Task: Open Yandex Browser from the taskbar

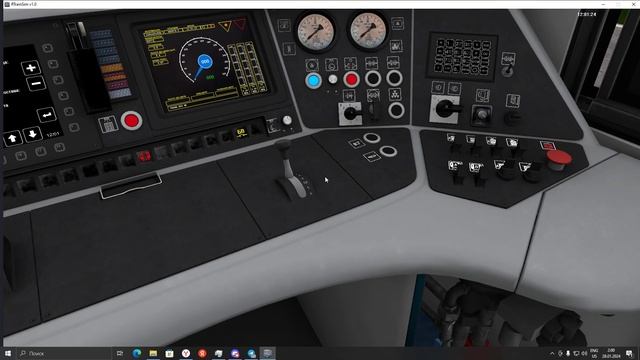Action: coord(186,353)
